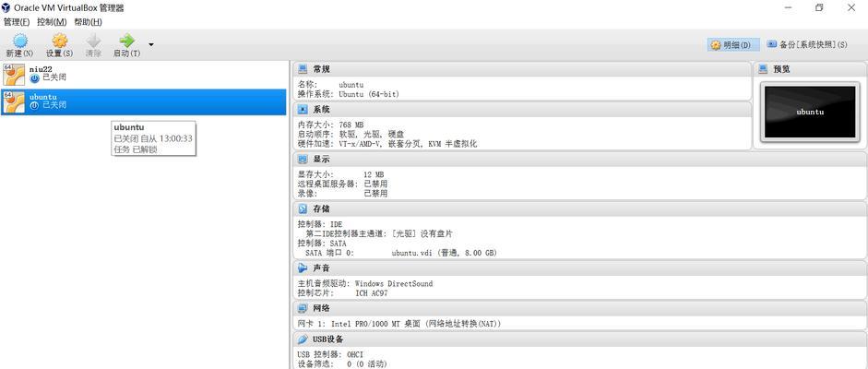This screenshot has width=868, height=369.
Task: Click the VirtualBox title bar logo
Action: pos(6,7)
